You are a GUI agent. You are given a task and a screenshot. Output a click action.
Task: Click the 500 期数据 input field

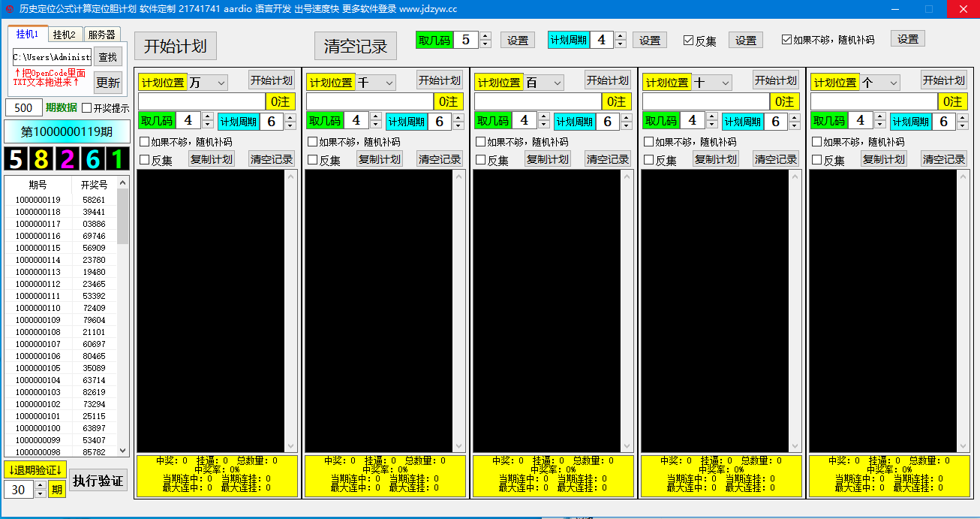[x=24, y=107]
